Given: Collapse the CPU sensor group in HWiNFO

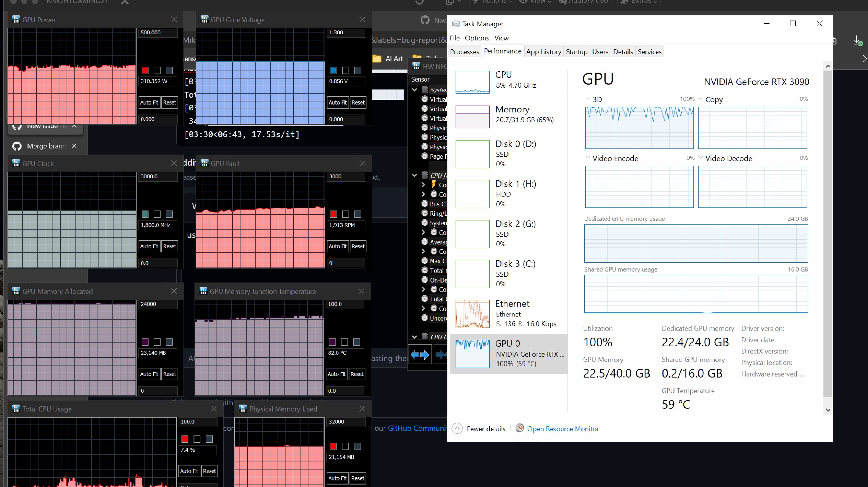Looking at the screenshot, I should point(414,175).
